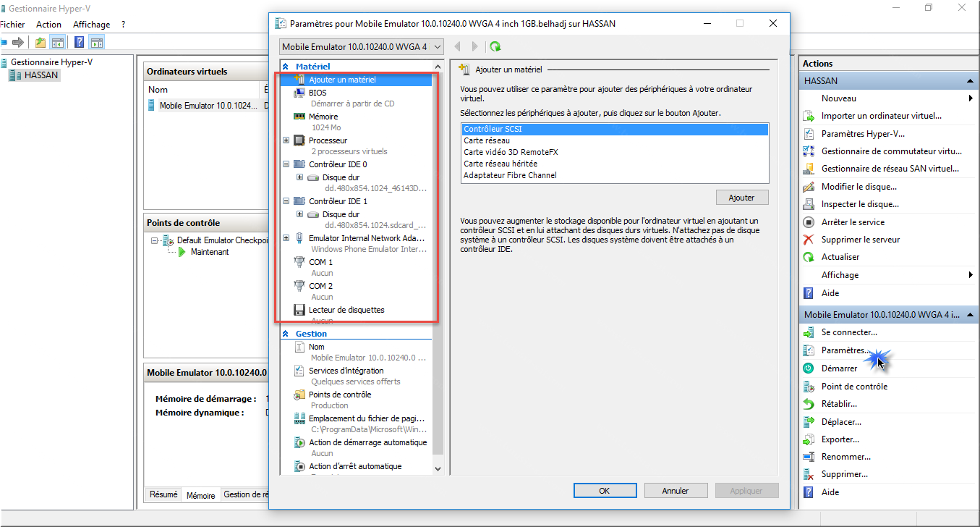Viewport: 980px width, 527px height.
Task: Switch to the Mémoire tab
Action: point(200,495)
